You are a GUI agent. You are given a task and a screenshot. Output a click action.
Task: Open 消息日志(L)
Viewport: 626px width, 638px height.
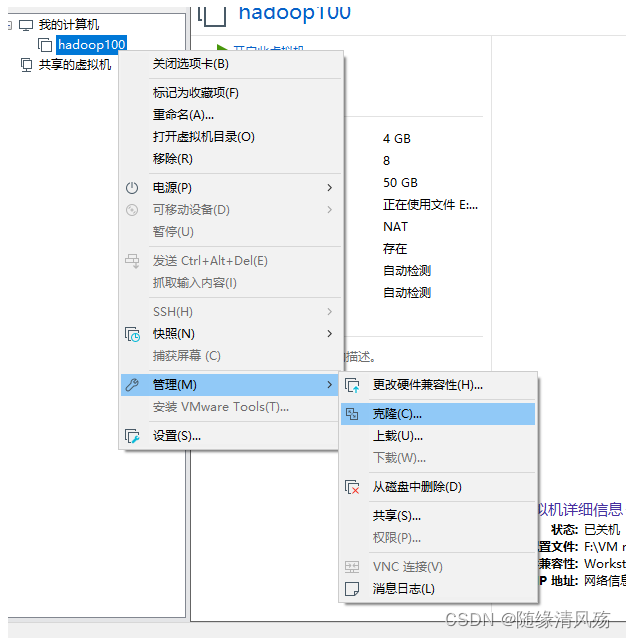coord(438,589)
